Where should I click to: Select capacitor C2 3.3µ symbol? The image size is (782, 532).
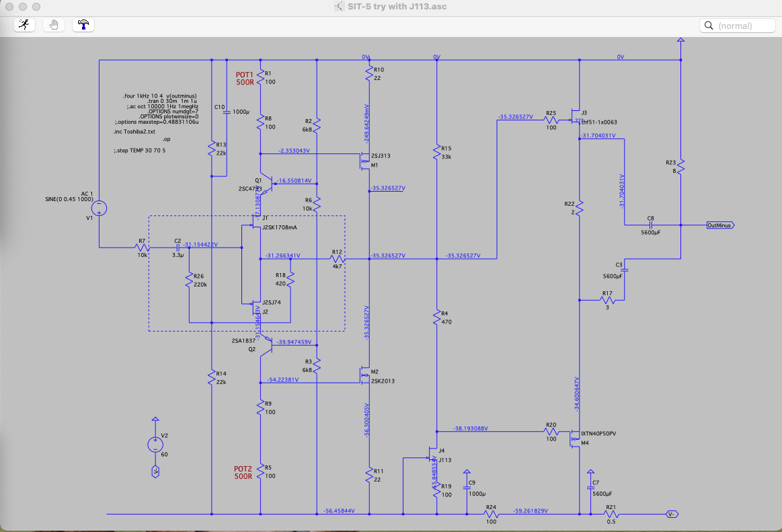pos(178,248)
